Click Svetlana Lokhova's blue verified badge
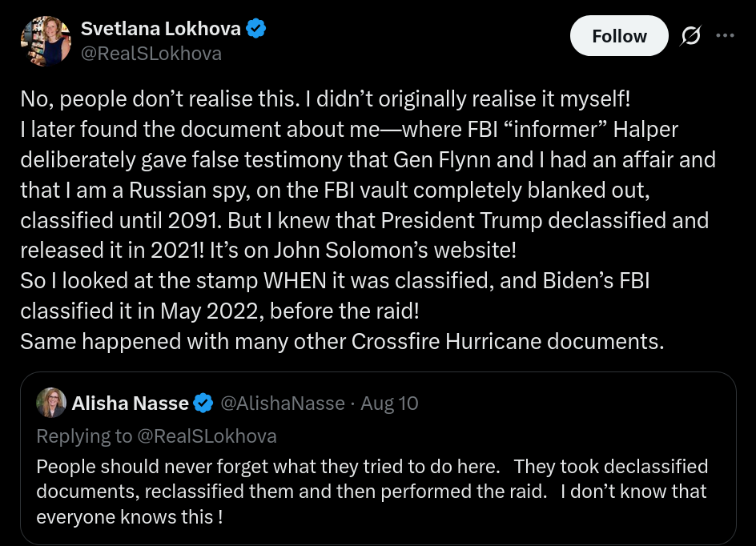This screenshot has width=756, height=546. point(256,29)
